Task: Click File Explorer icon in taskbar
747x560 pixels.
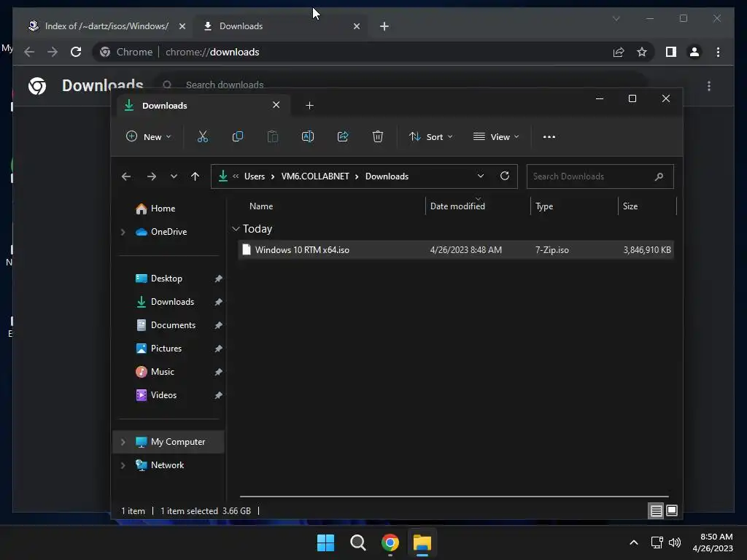Action: [x=422, y=542]
